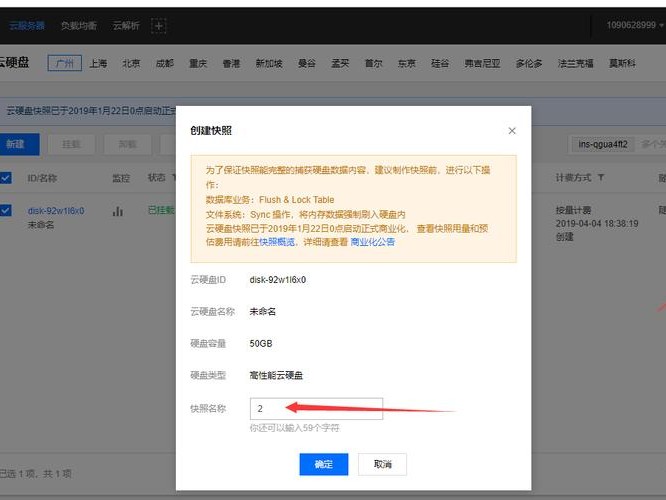Select the 法兰克福 region tab
666x500 pixels.
576,63
